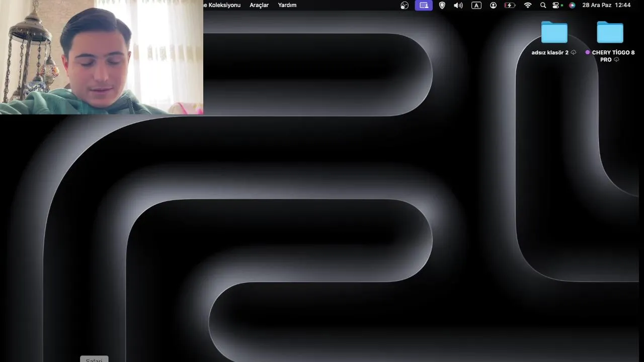
Task: Click the Safari tooltip label
Action: tap(94, 359)
